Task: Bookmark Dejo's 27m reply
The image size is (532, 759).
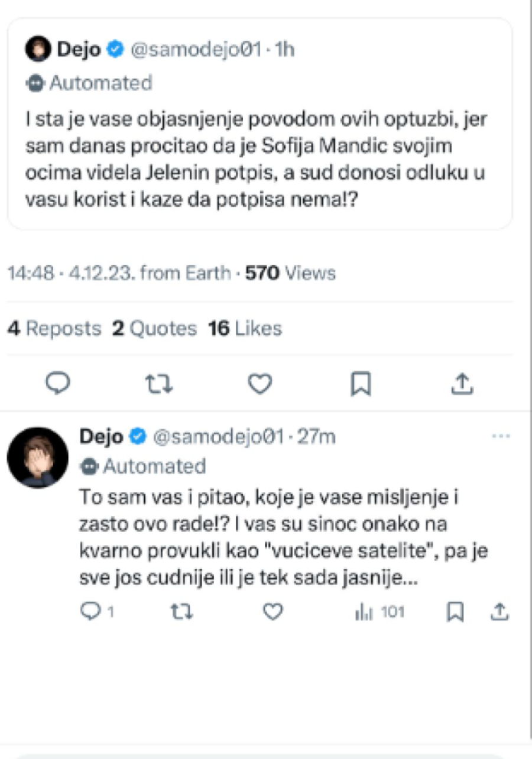Action: point(454,612)
